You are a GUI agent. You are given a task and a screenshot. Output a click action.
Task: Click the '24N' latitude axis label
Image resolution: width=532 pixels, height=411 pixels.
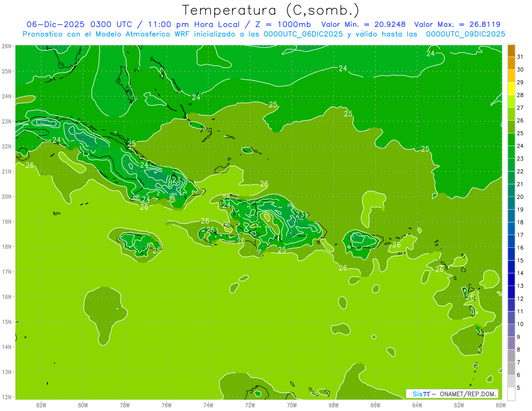tap(6, 96)
